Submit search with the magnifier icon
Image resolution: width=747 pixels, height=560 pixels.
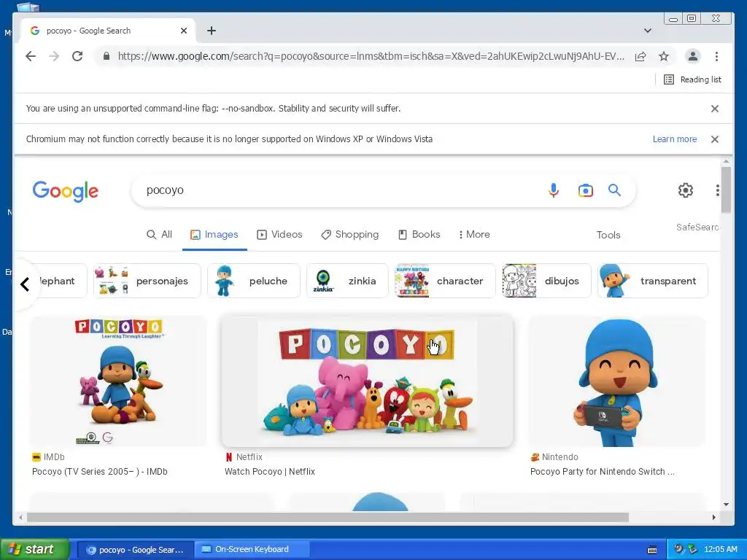[614, 190]
